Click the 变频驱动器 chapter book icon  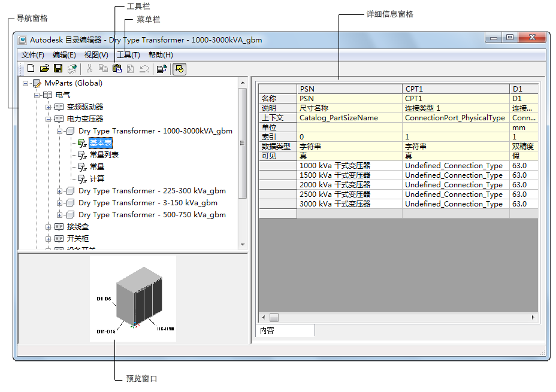pyautogui.click(x=59, y=107)
